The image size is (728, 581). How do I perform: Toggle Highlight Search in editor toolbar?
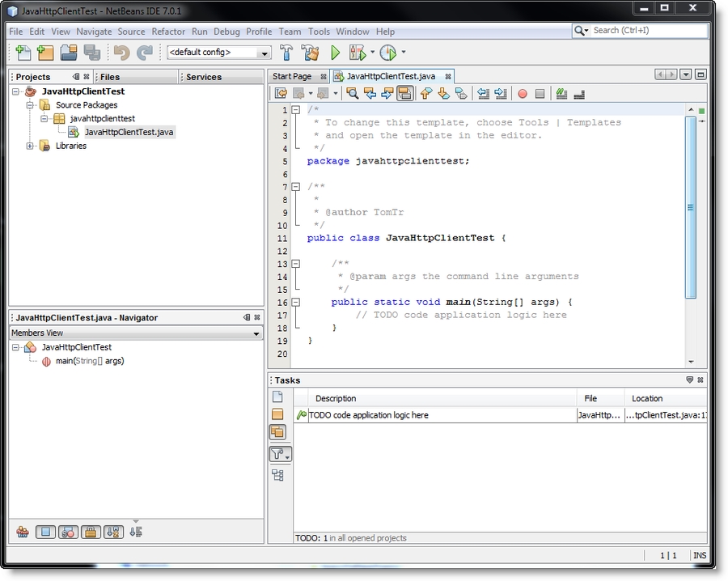405,93
